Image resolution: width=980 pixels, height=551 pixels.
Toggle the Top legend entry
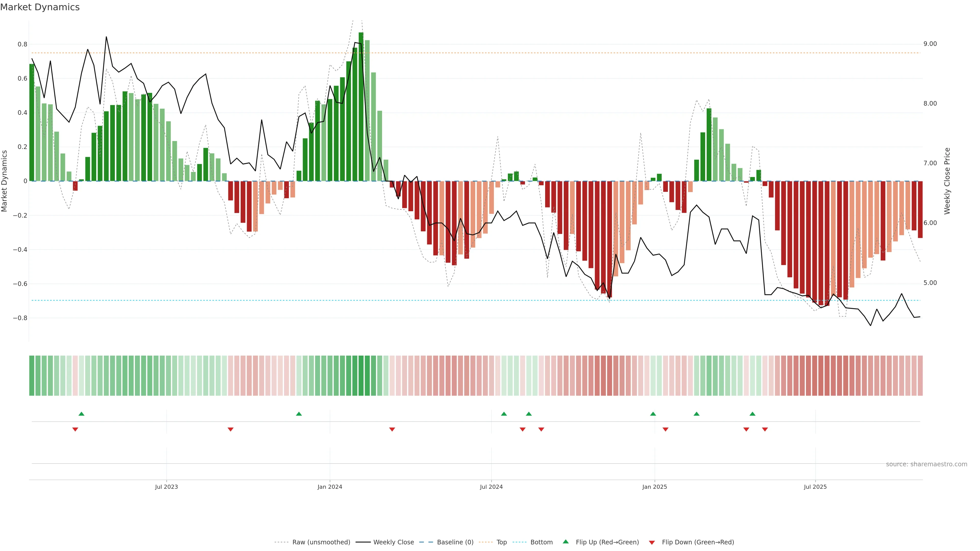pyautogui.click(x=501, y=542)
